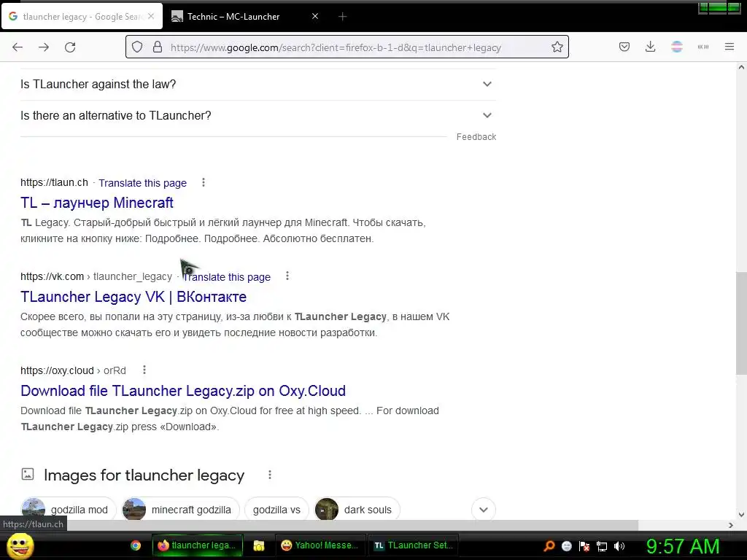Open a new browser tab
The image size is (747, 560).
point(342,17)
